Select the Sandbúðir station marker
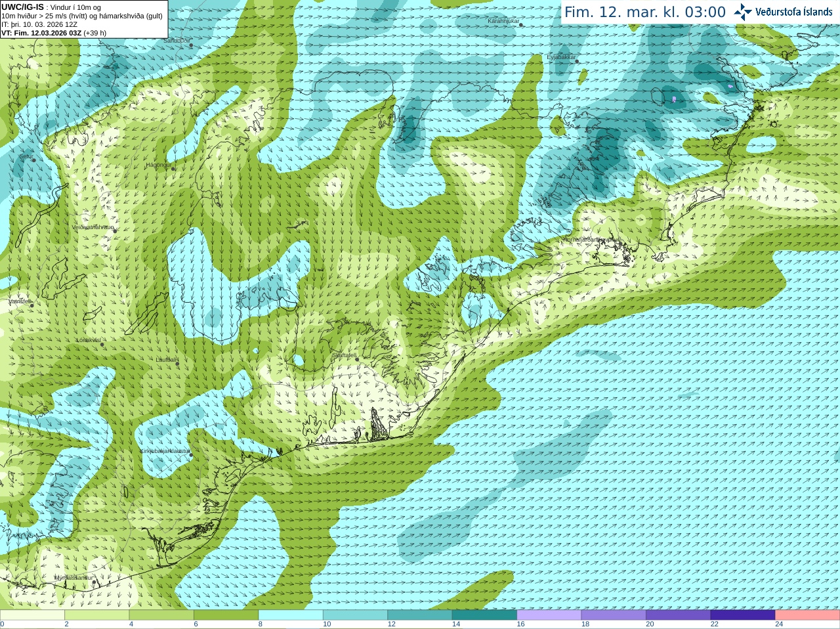 point(191,45)
